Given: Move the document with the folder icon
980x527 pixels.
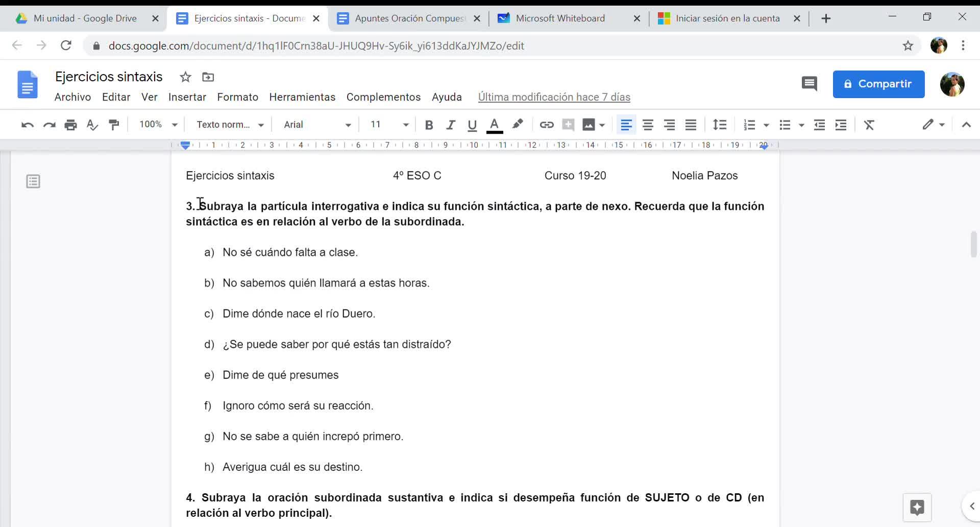Looking at the screenshot, I should point(208,77).
